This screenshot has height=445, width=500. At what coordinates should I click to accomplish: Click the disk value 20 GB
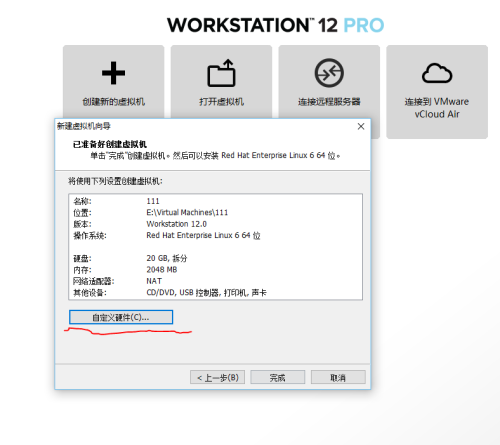pos(167,258)
